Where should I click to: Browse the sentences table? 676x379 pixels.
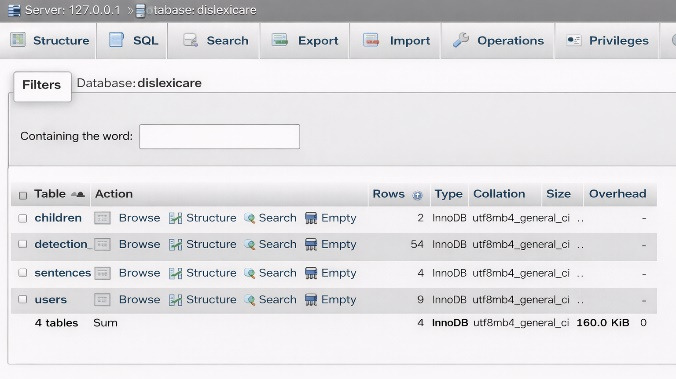(x=139, y=273)
